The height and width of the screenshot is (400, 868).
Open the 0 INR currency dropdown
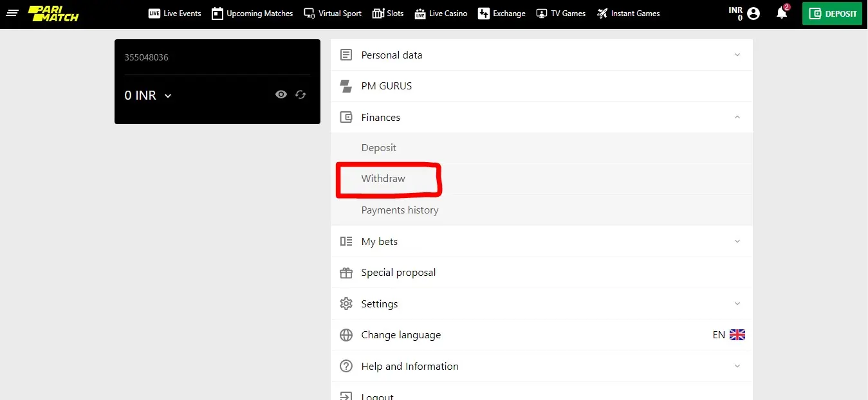coord(148,95)
